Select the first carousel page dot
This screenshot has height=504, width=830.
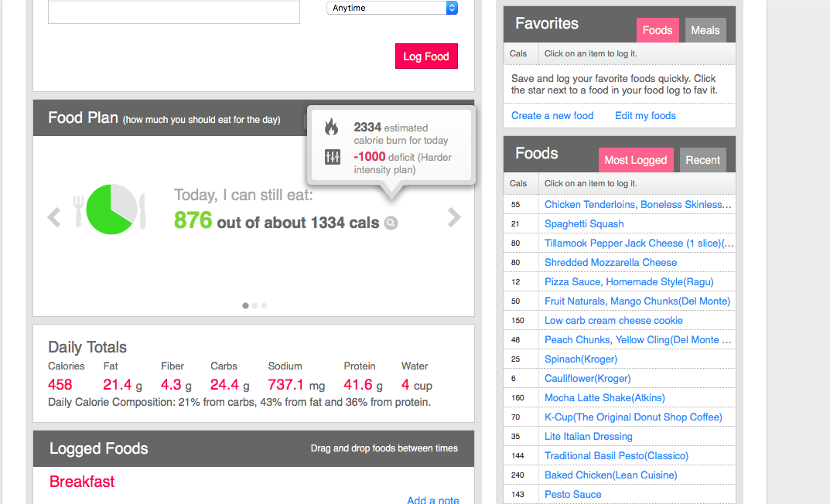click(246, 305)
